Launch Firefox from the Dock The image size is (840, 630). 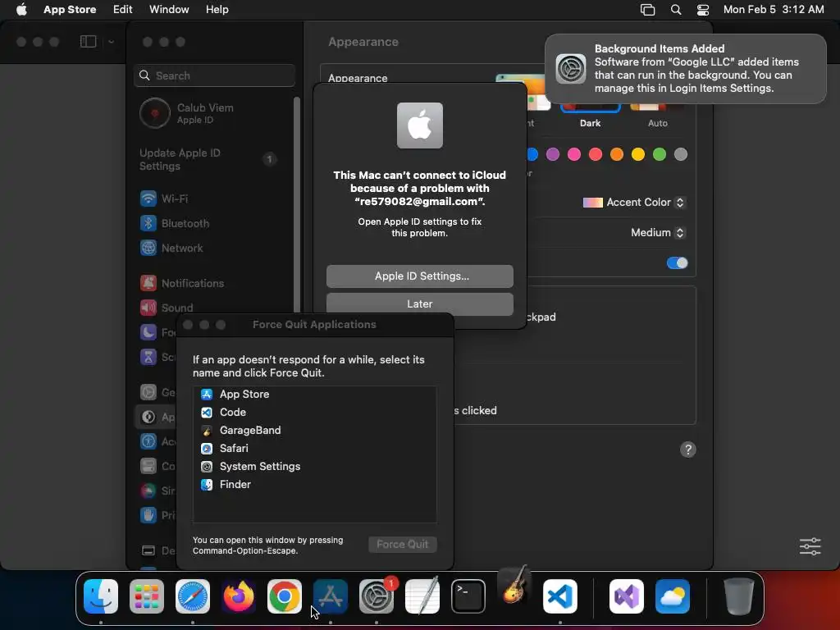point(239,596)
